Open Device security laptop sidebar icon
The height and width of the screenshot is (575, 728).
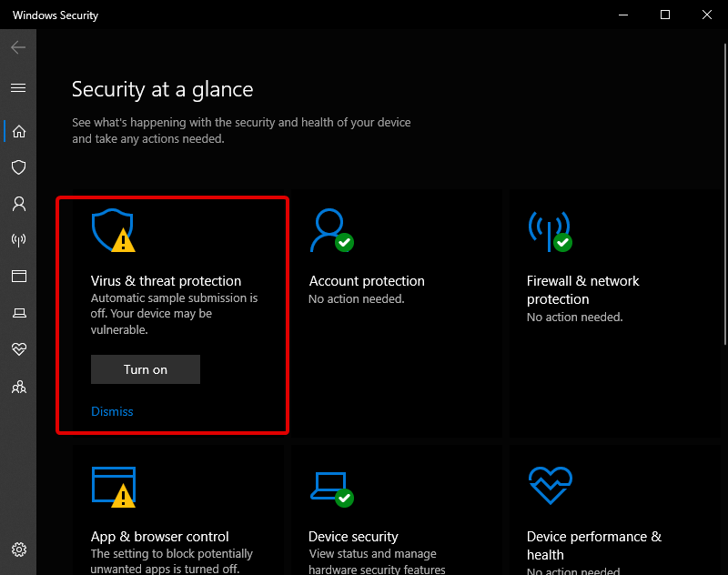tap(18, 313)
